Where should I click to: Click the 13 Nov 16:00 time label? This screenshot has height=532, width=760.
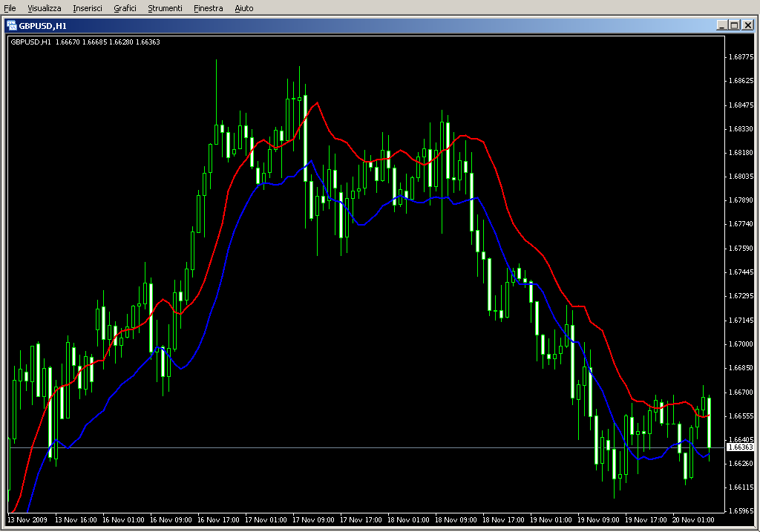coord(76,520)
